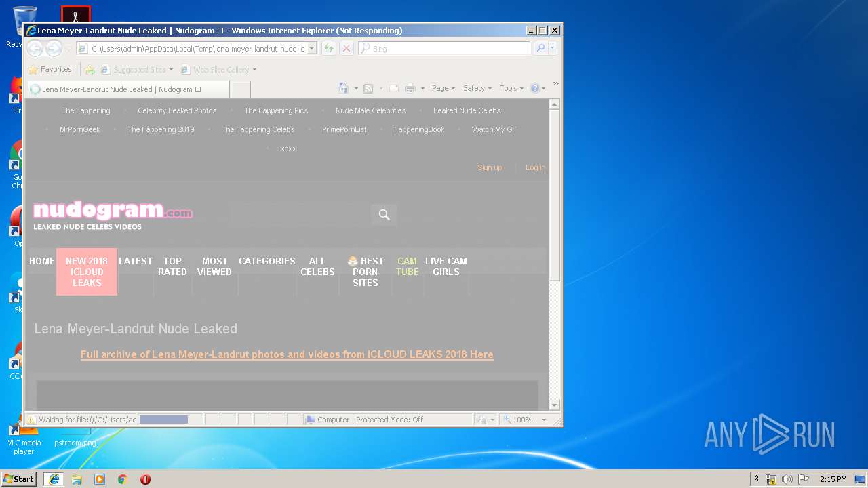Go back with the IE Back arrow
Viewport: 868px width, 488px height.
[35, 48]
